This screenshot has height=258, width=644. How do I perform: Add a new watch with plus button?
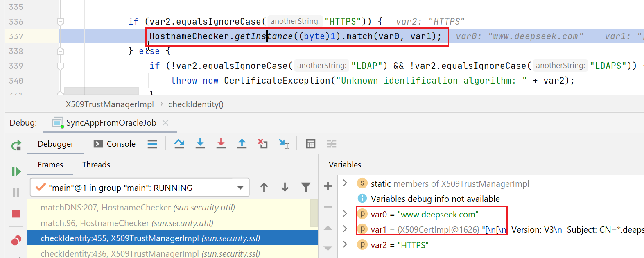coord(328,186)
